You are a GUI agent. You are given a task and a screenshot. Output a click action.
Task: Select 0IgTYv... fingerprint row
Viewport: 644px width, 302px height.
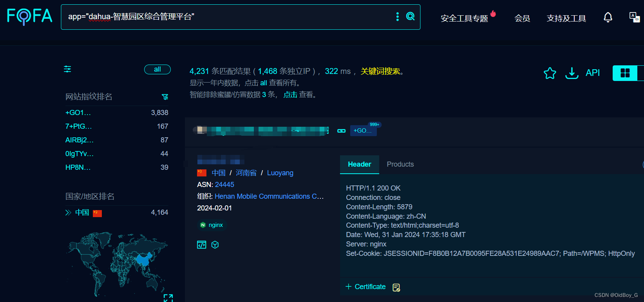coord(117,154)
